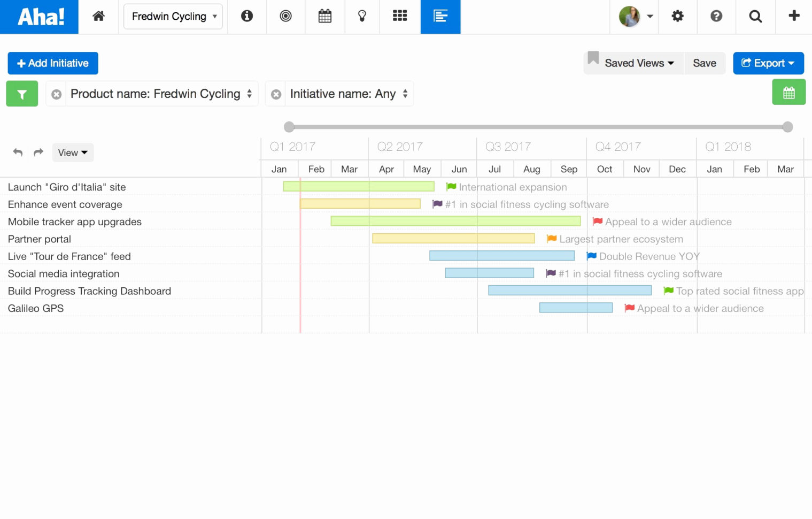Viewport: 812px width, 519px height.
Task: Go to home via house icon
Action: pos(98,16)
